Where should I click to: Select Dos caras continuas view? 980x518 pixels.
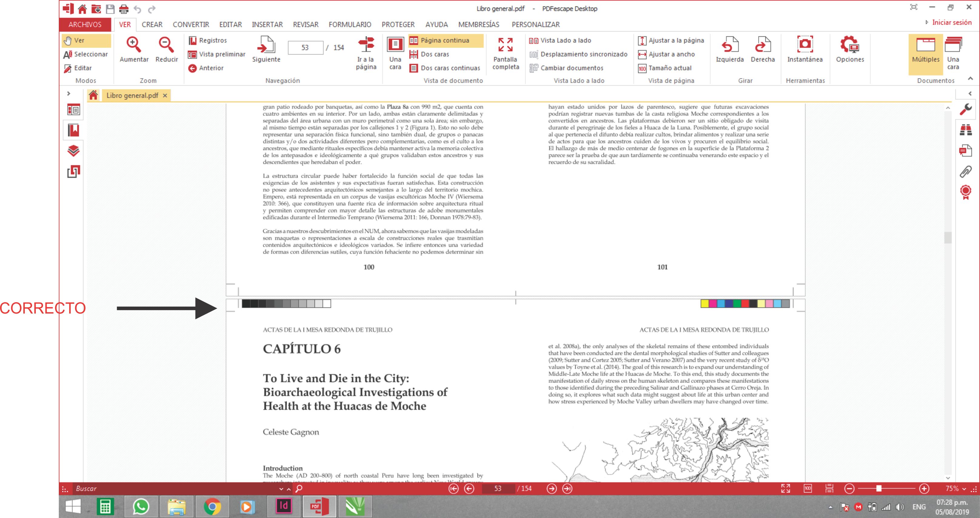tap(445, 68)
